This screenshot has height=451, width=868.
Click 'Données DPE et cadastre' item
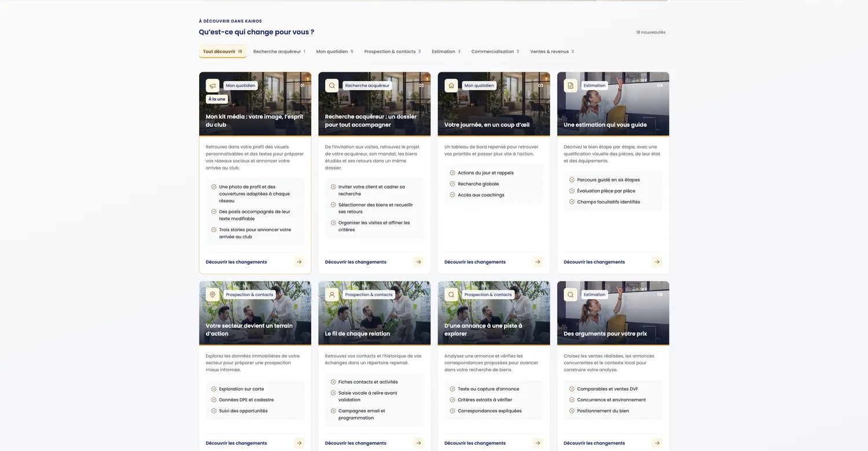[247, 400]
